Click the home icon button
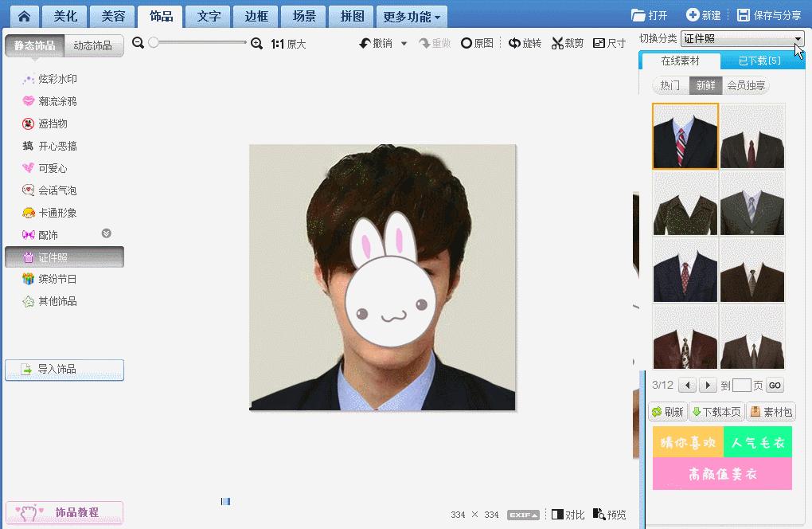Screen dimensions: 812x529 click(25, 16)
